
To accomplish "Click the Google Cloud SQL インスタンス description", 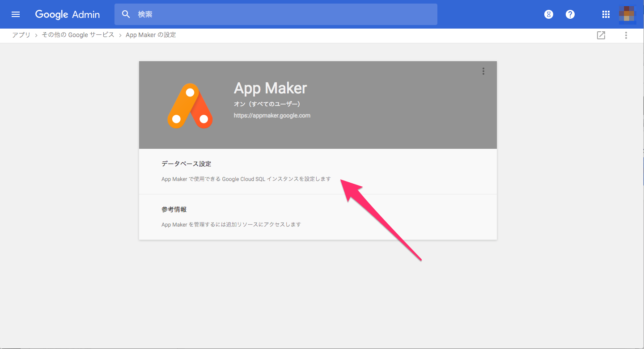I will [246, 179].
